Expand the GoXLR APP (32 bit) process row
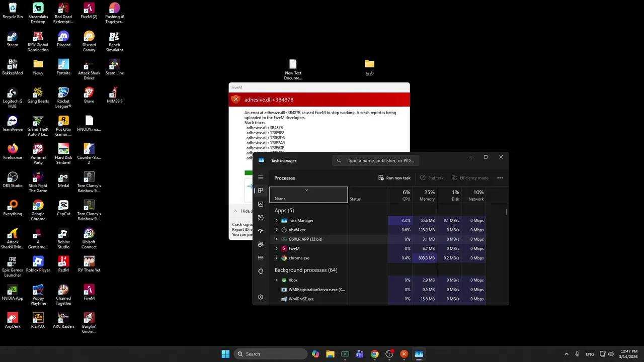This screenshot has height=362, width=644. coord(276,239)
